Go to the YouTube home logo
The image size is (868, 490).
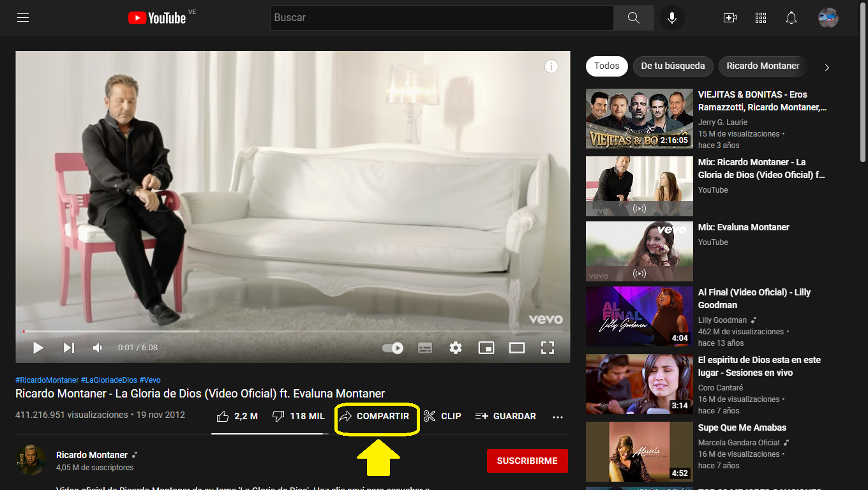[x=157, y=18]
